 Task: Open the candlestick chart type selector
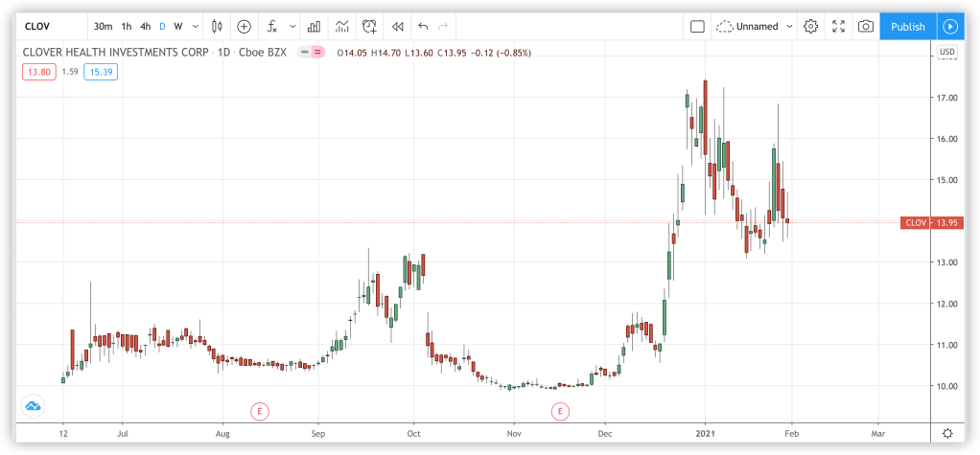tap(217, 27)
